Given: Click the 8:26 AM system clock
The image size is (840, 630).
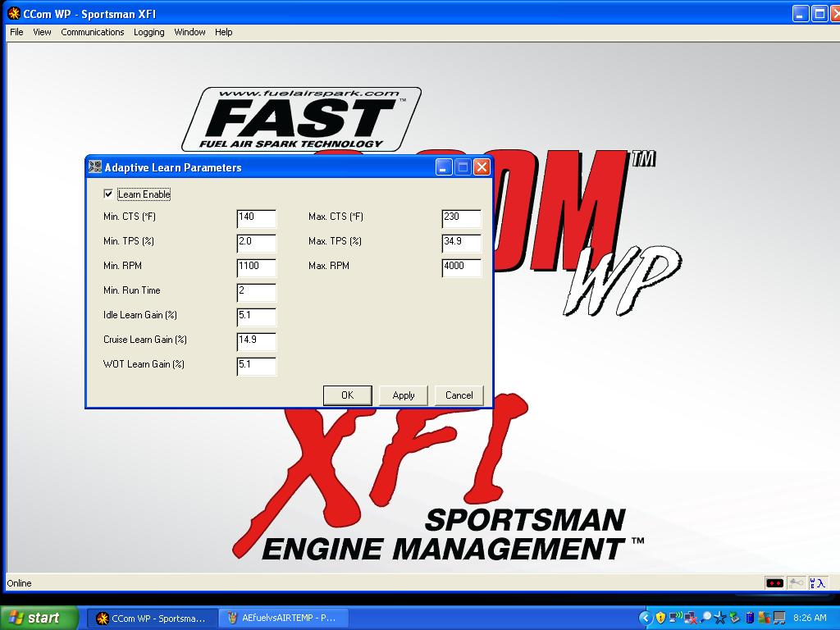Looking at the screenshot, I should pyautogui.click(x=810, y=618).
